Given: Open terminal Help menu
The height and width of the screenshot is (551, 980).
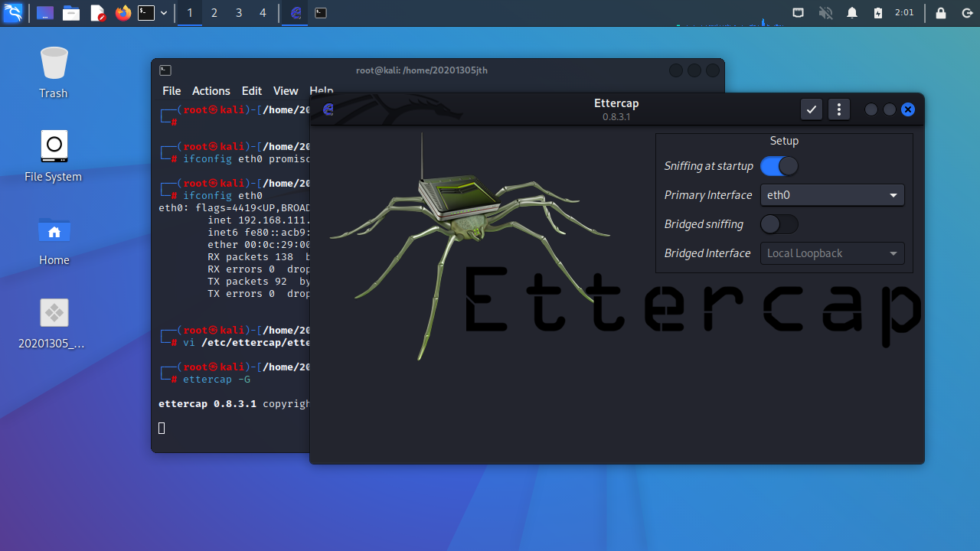Looking at the screenshot, I should tap(321, 90).
